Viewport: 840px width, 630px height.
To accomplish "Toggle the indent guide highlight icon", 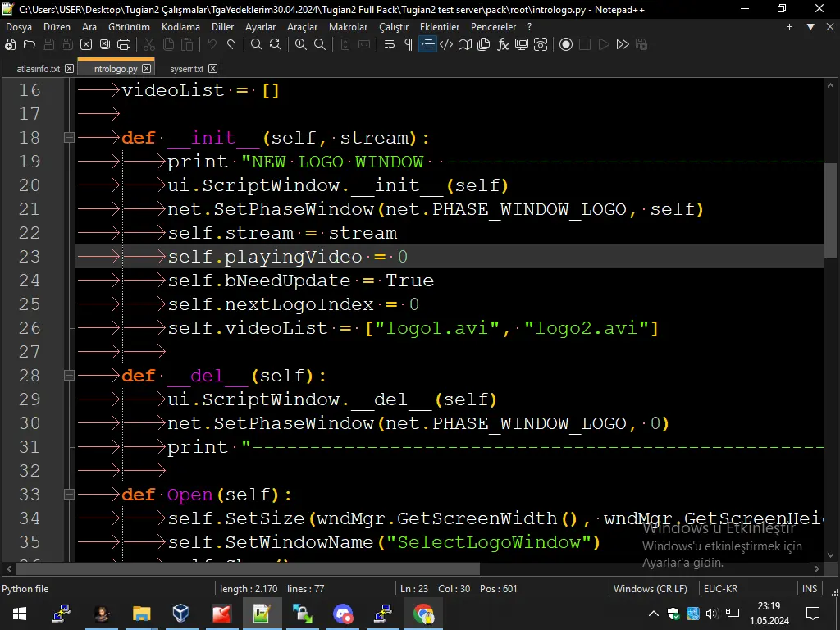I will (426, 44).
